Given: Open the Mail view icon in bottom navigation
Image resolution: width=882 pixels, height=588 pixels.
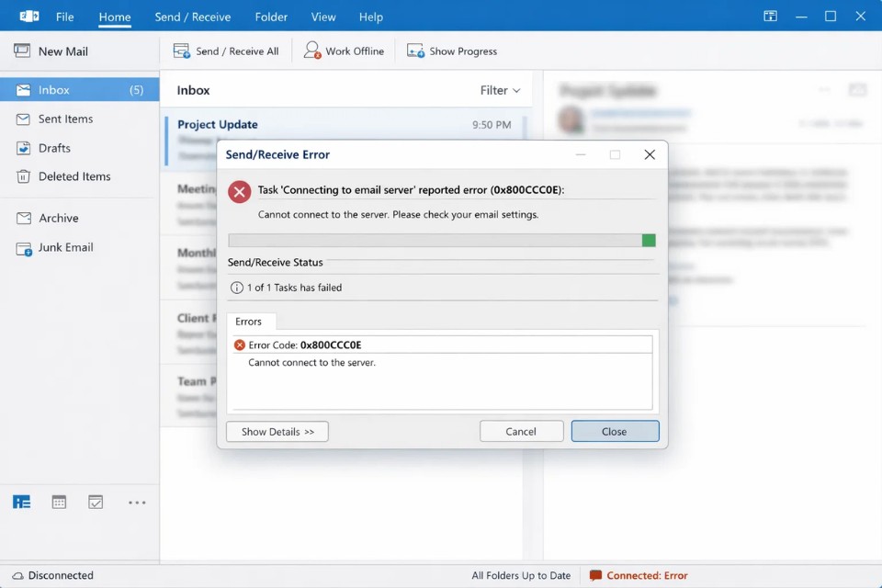Looking at the screenshot, I should pyautogui.click(x=21, y=502).
